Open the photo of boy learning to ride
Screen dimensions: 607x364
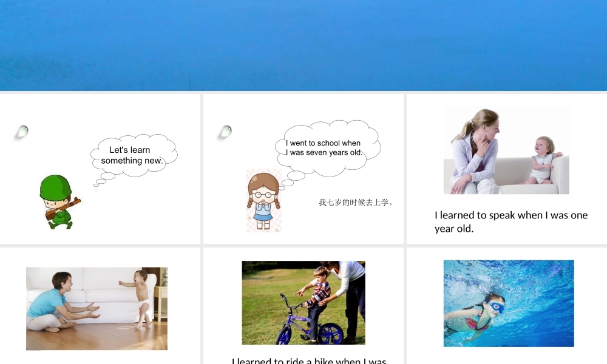tap(303, 303)
